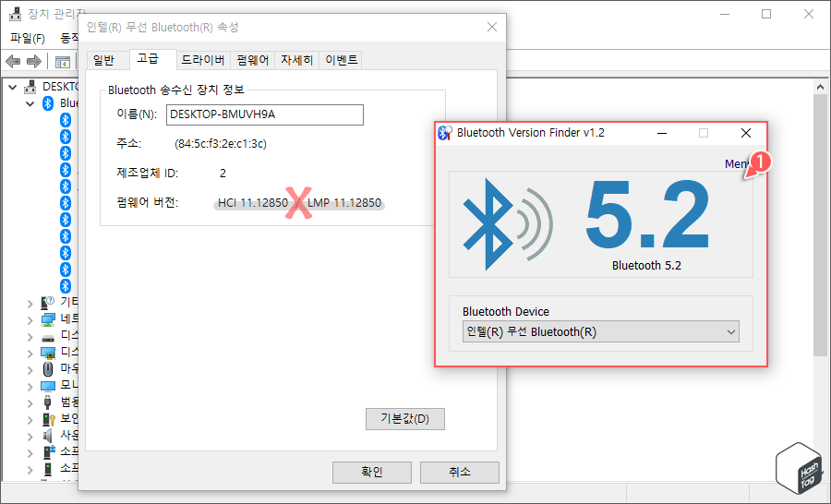Switch to the 자세히 tab

[296, 60]
